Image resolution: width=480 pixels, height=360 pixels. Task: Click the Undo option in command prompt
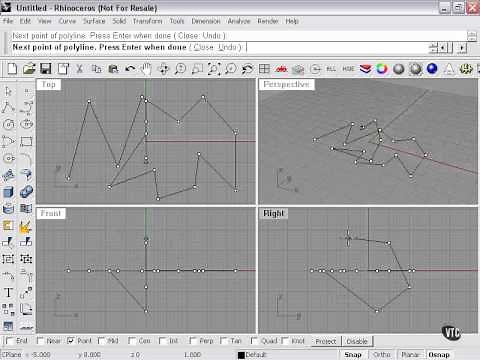tap(227, 47)
